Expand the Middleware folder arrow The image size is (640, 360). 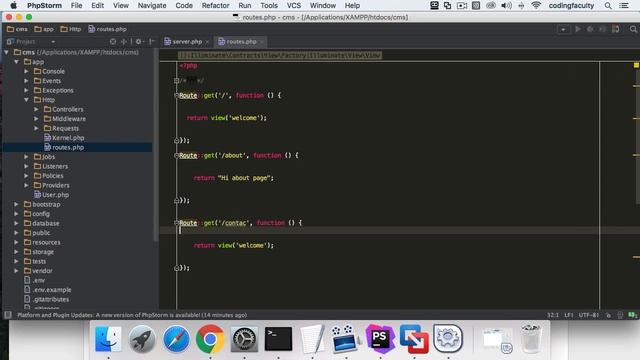coord(36,119)
